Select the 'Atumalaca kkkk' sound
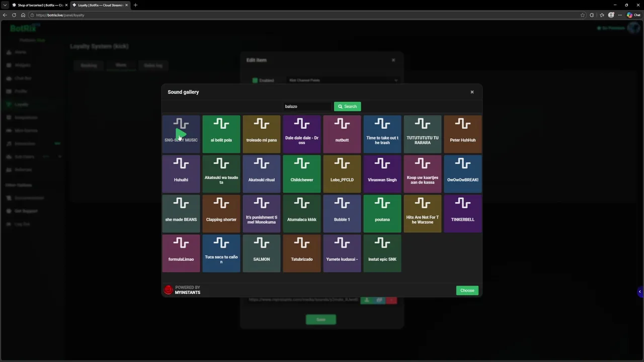The width and height of the screenshot is (644, 362). [302, 213]
